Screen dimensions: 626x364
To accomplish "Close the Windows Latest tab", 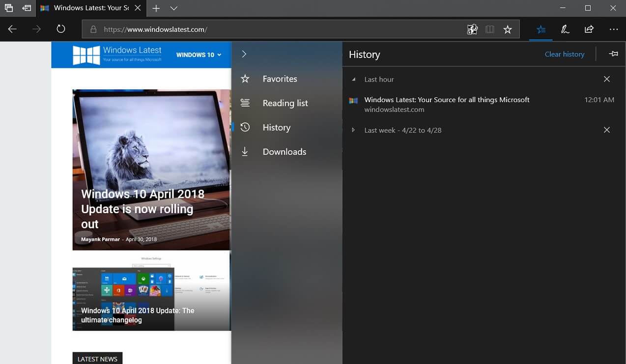I will click(x=138, y=8).
